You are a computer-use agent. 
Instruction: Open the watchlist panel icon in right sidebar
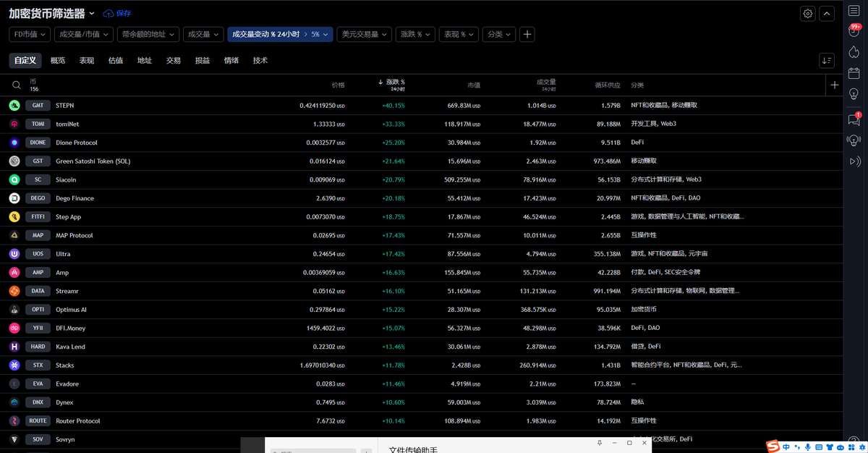click(x=854, y=12)
